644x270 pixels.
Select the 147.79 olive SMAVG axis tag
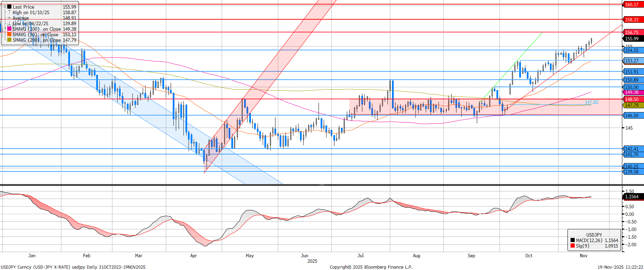point(633,105)
